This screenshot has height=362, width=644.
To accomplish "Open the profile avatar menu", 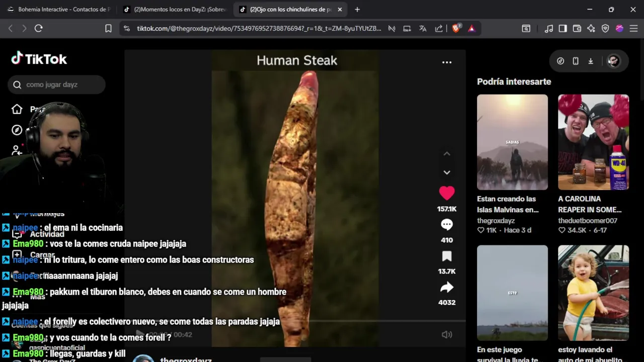I will point(613,61).
